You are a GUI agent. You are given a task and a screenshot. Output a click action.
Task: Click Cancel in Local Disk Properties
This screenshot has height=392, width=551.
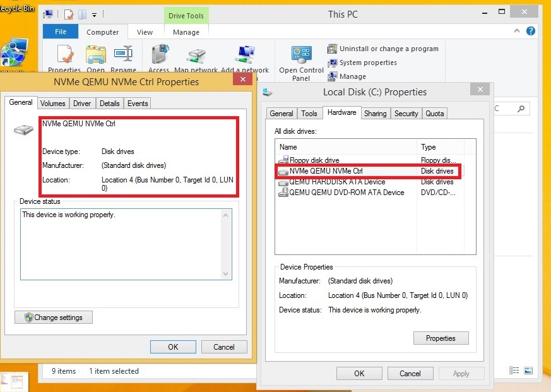tap(410, 373)
